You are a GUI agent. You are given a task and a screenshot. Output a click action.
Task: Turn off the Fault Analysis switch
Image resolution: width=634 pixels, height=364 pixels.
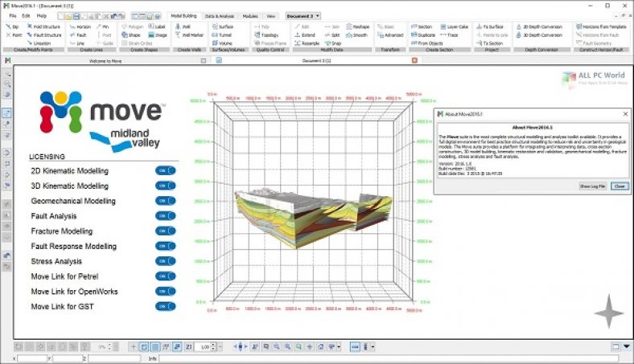[x=166, y=215]
